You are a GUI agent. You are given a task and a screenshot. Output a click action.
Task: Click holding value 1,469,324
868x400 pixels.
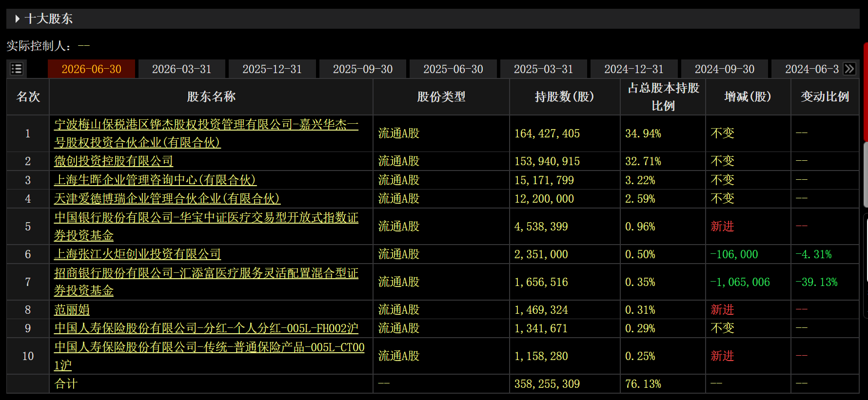(x=541, y=310)
